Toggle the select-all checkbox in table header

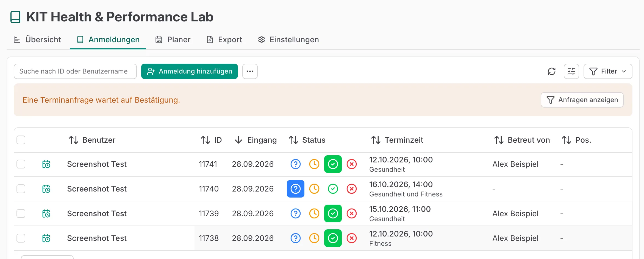click(21, 140)
